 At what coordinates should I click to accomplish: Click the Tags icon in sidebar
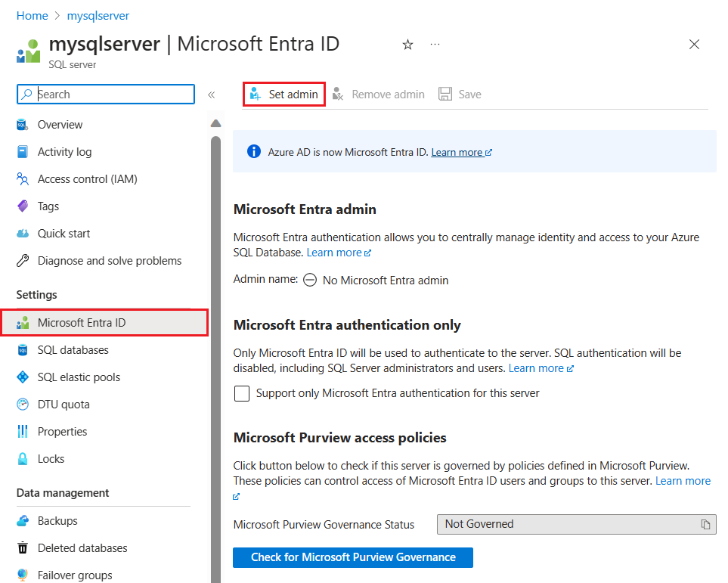click(x=23, y=206)
